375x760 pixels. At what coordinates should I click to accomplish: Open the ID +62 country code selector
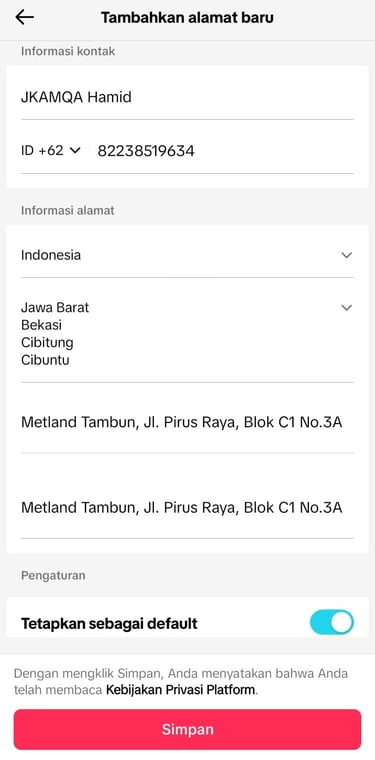click(50, 151)
